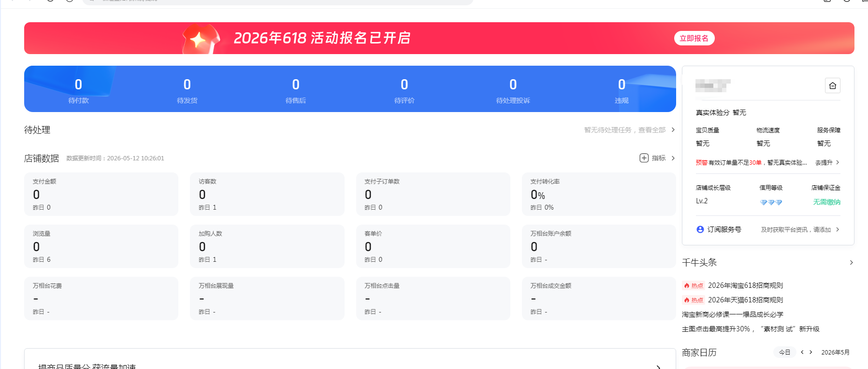Viewport: 868px width, 369px height.
Task: Open the 待评价 count
Action: pos(405,91)
